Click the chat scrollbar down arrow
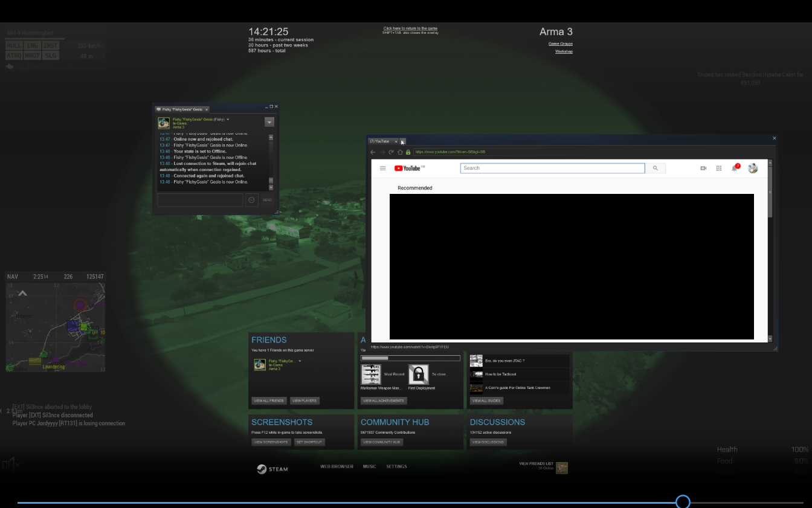The height and width of the screenshot is (508, 812). 271,187
